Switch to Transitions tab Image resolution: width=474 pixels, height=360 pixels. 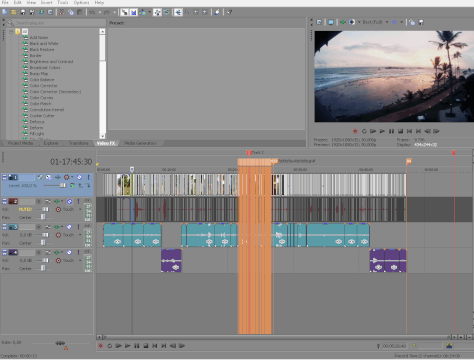tap(79, 143)
